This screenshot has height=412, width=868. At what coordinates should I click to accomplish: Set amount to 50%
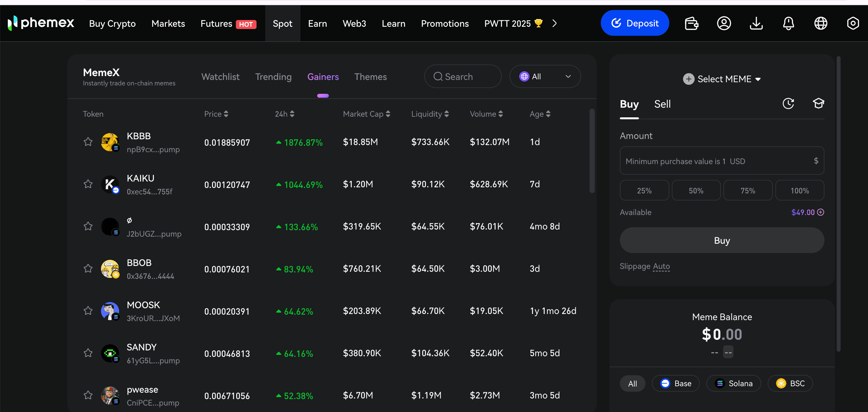[696, 191]
